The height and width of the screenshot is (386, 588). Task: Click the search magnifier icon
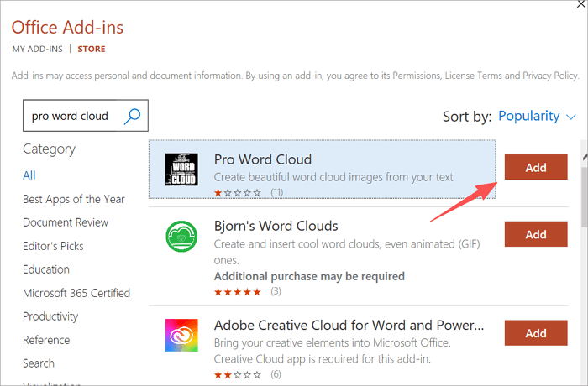coord(132,116)
